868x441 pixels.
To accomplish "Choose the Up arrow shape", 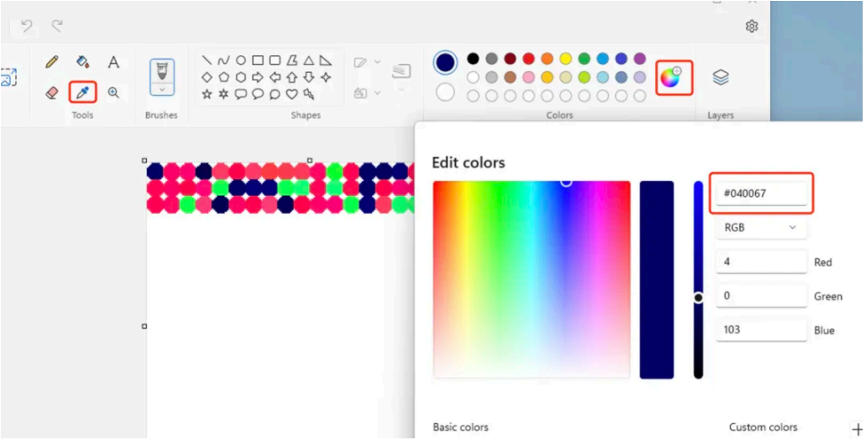I will point(292,77).
